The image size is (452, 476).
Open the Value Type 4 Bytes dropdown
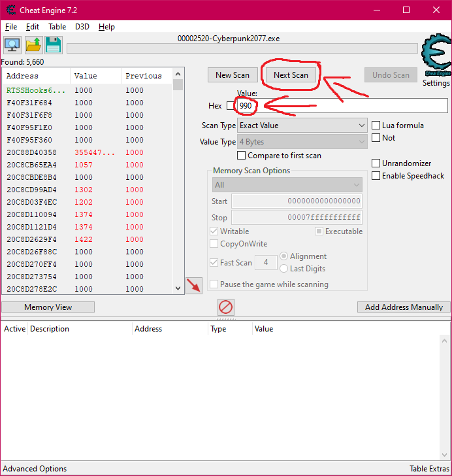point(302,142)
